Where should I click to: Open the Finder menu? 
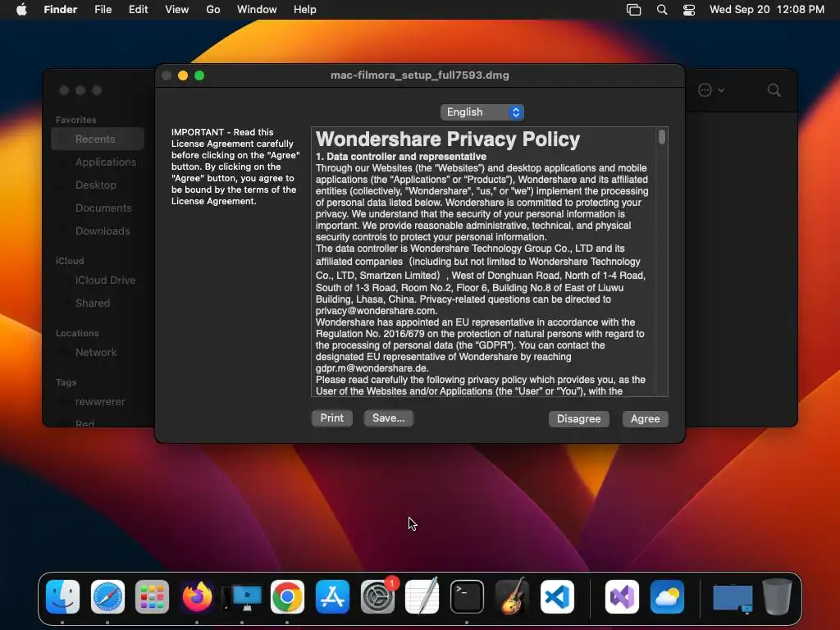coord(61,10)
